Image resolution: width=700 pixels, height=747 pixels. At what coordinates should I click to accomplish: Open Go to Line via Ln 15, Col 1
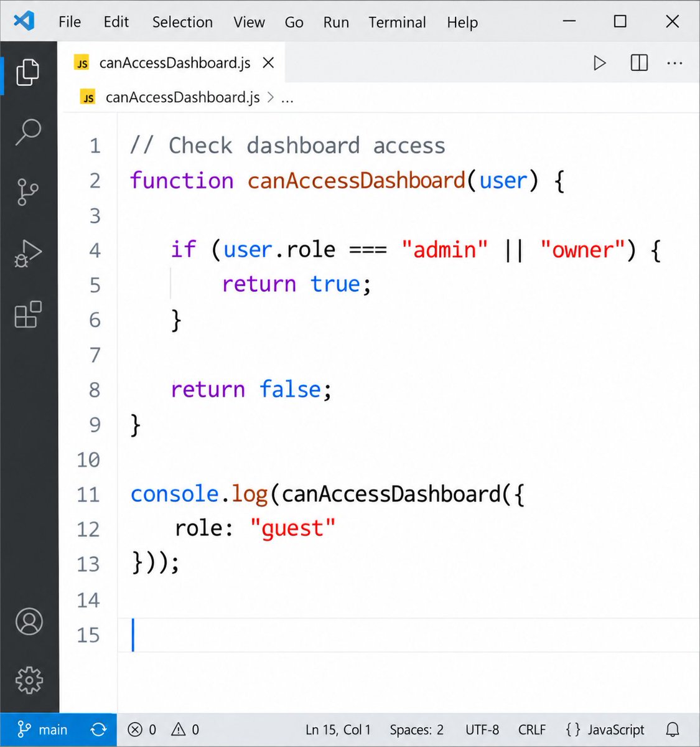338,730
